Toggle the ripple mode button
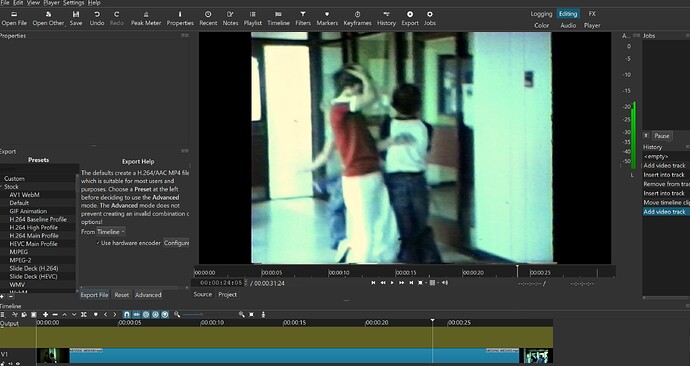690x366 pixels. pyautogui.click(x=146, y=315)
